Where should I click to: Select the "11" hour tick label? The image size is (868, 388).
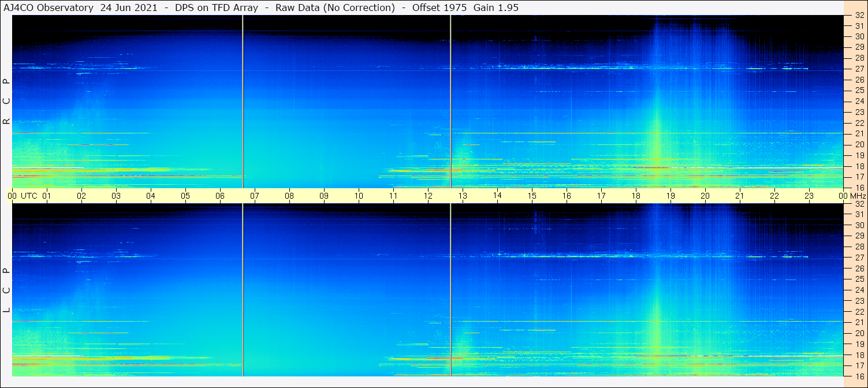point(393,196)
